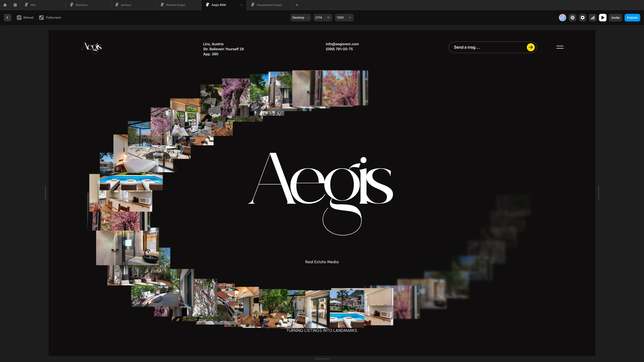Click yellow arrow to send message
Image resolution: width=644 pixels, height=362 pixels.
pyautogui.click(x=531, y=47)
